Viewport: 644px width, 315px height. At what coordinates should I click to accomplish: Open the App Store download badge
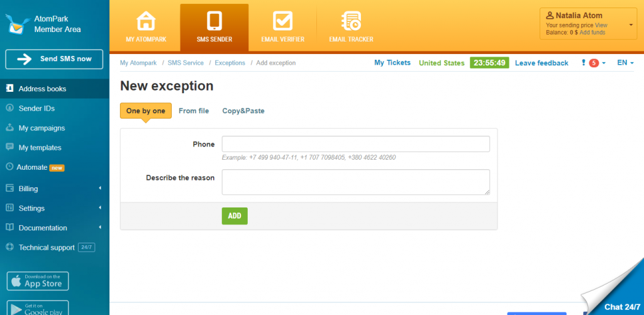(x=38, y=281)
